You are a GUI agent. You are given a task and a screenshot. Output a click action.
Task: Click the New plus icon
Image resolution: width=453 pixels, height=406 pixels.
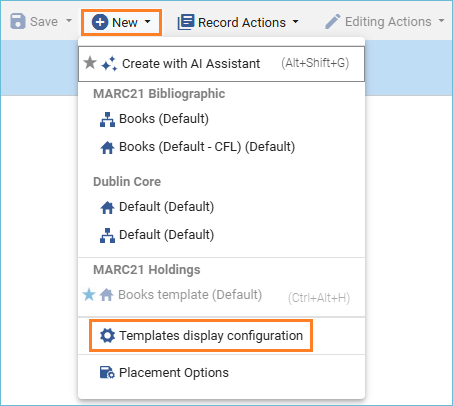point(100,22)
